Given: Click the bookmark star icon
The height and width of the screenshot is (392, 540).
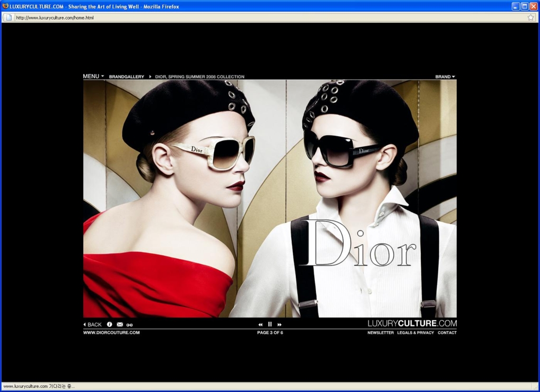Looking at the screenshot, I should click(531, 17).
